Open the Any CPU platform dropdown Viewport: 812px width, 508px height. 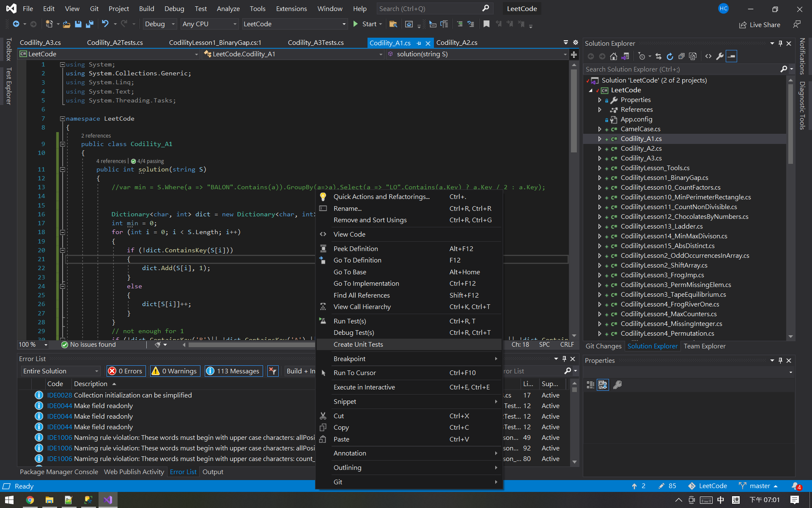coord(209,24)
